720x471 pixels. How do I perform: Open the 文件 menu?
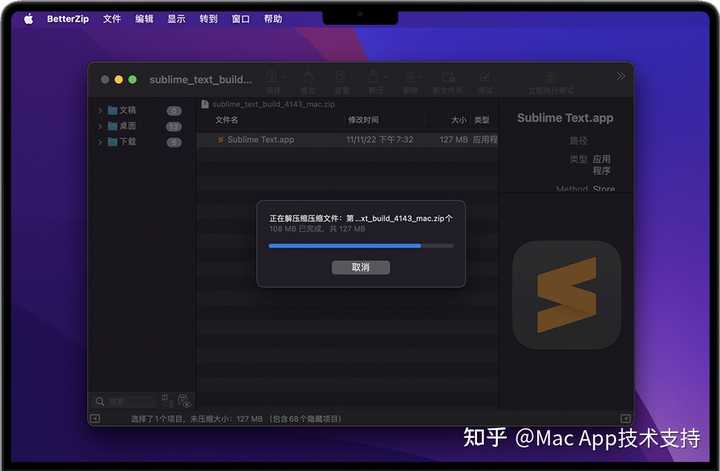[112, 19]
